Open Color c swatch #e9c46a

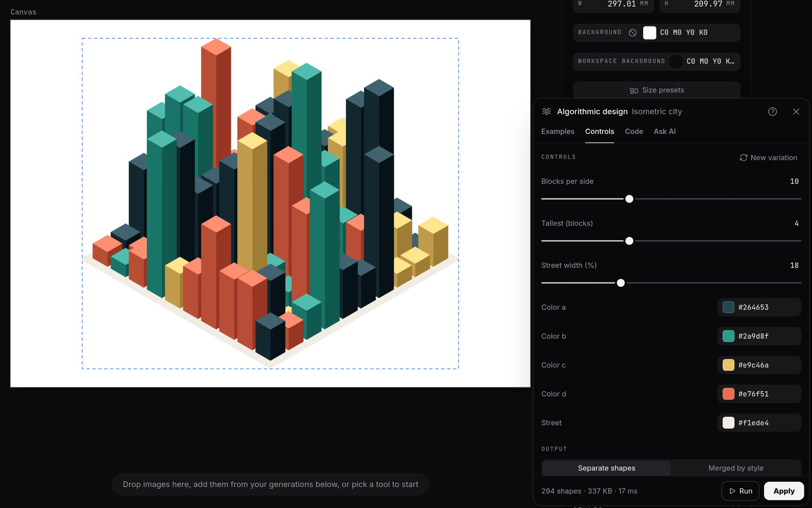point(728,365)
